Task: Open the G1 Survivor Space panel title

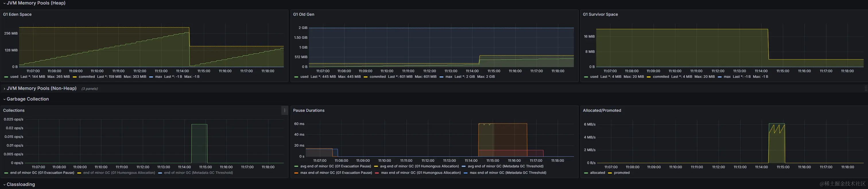Action: [x=600, y=14]
